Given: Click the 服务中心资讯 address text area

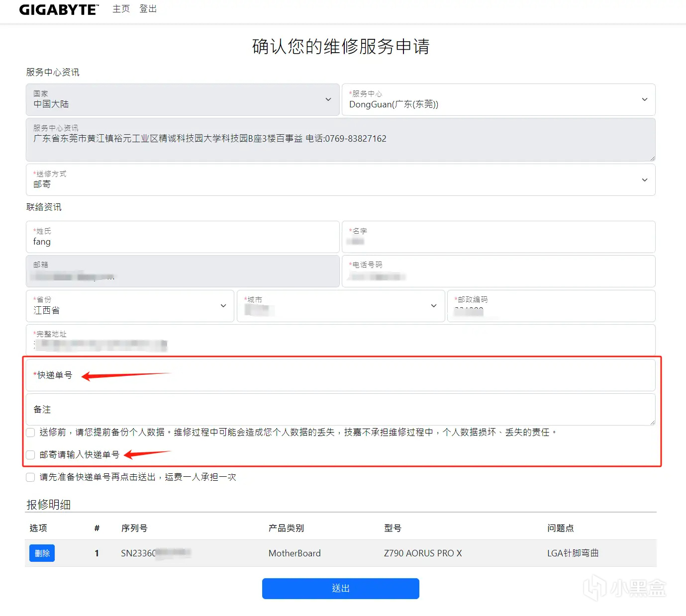Looking at the screenshot, I should (x=340, y=140).
